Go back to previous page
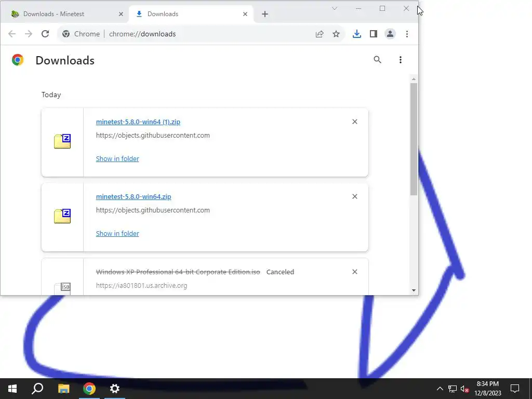The width and height of the screenshot is (532, 399). [x=12, y=34]
